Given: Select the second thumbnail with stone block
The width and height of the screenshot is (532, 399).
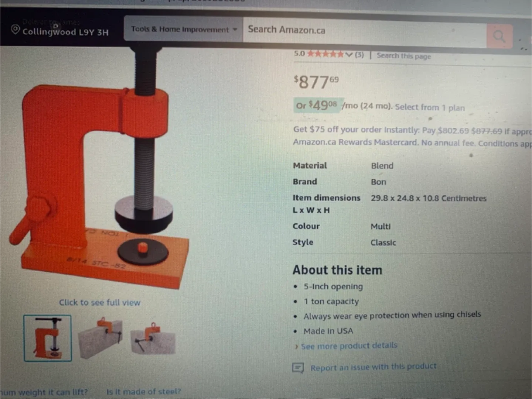Looking at the screenshot, I should click(x=100, y=338).
